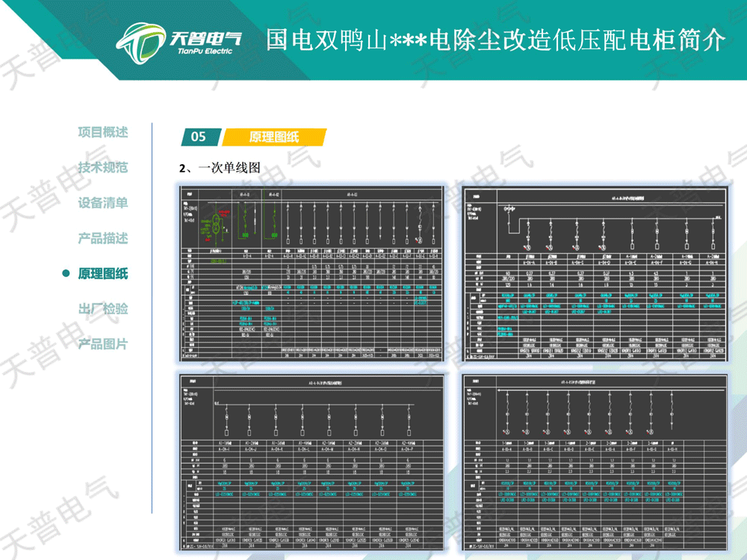This screenshot has width=747, height=560.
Task: Open the 项目概述 section
Action: coord(103,132)
